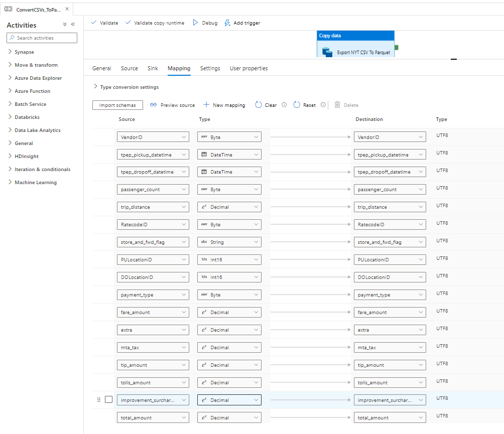This screenshot has height=434, width=504.
Task: Click the pipeline icon on ConvertCSVs tab
Action: [x=9, y=9]
